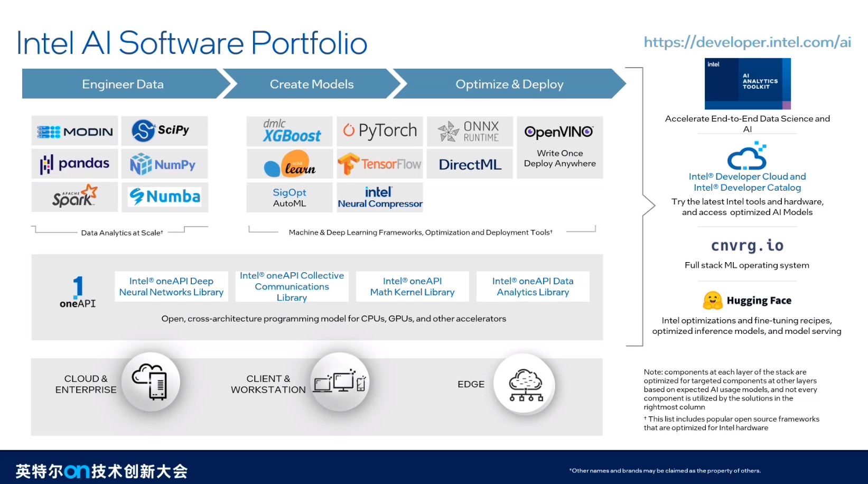Click 'Try the latest Intel tools' text
The image size is (868, 484).
(x=747, y=207)
